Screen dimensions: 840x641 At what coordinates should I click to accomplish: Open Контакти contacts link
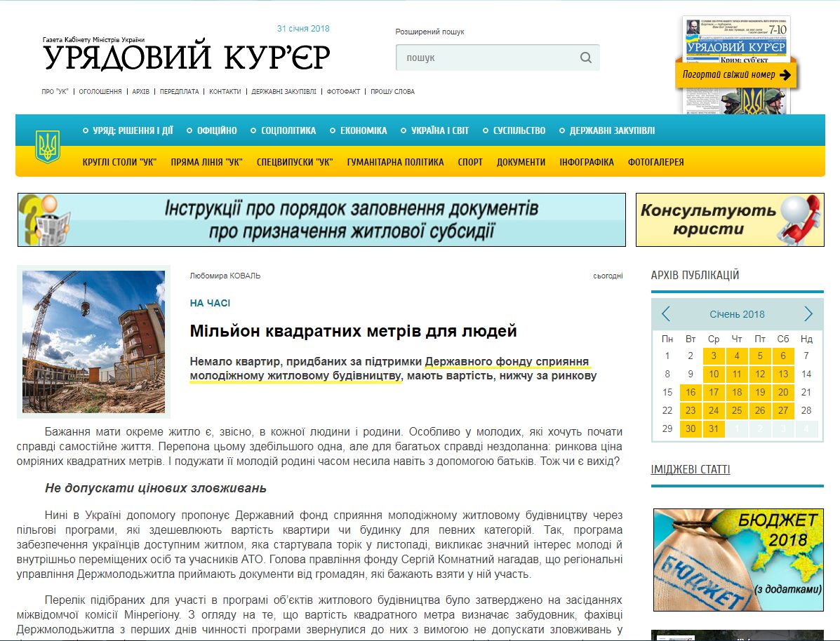[225, 92]
